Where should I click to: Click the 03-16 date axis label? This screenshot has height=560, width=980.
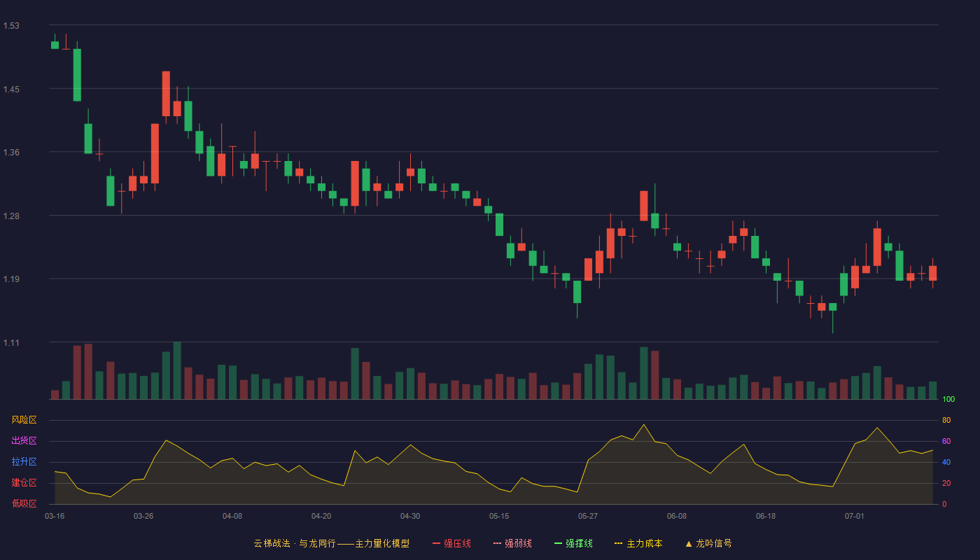pos(55,516)
